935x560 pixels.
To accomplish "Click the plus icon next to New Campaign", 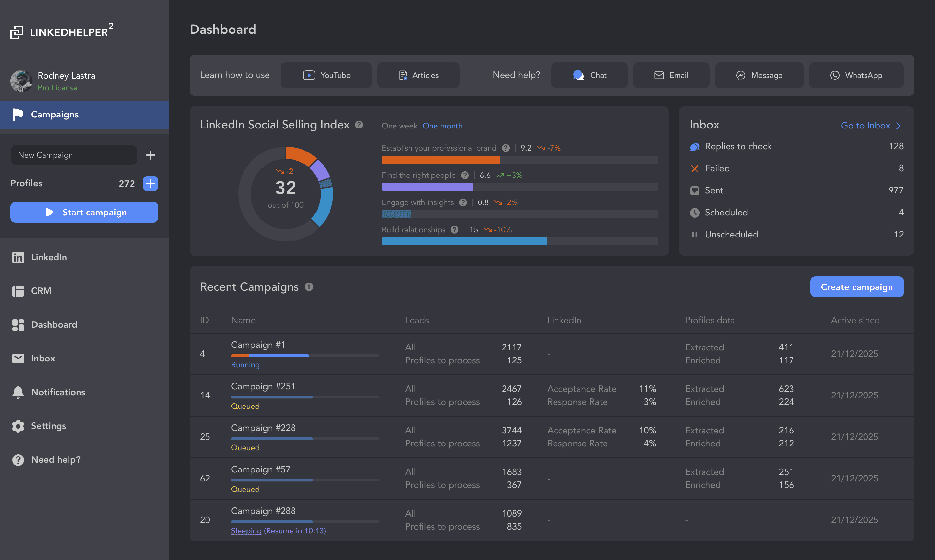I will point(150,155).
